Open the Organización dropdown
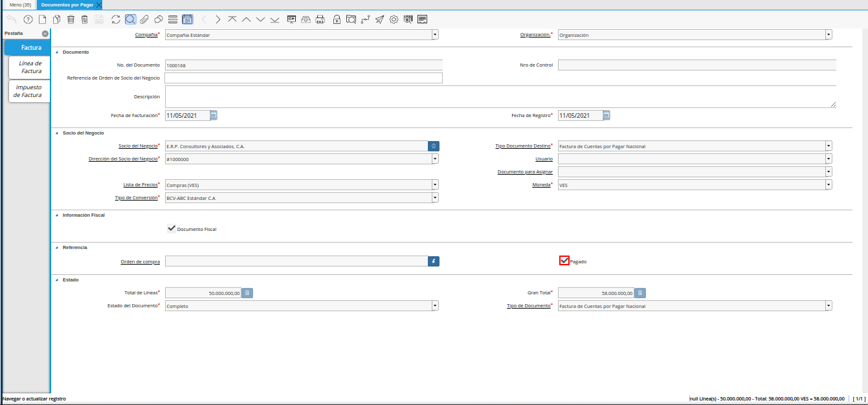This screenshot has height=405, width=868. [x=829, y=35]
